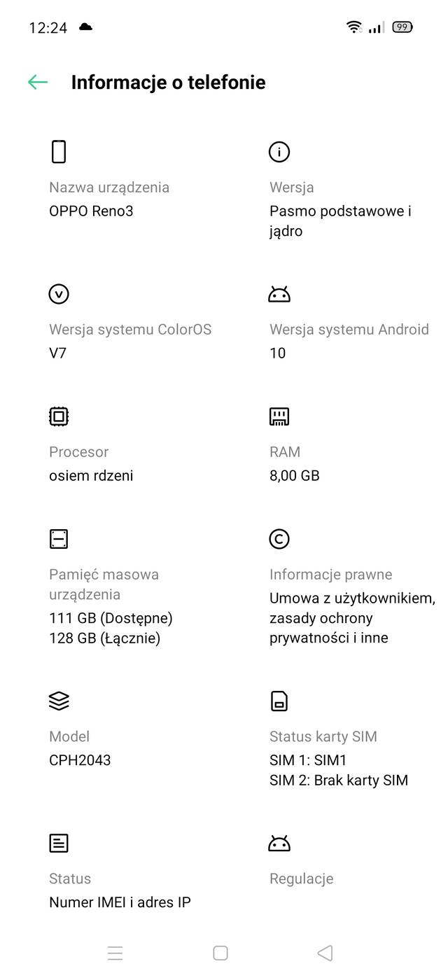Click the layered Model icon
This screenshot has width=441, height=980.
click(x=59, y=701)
